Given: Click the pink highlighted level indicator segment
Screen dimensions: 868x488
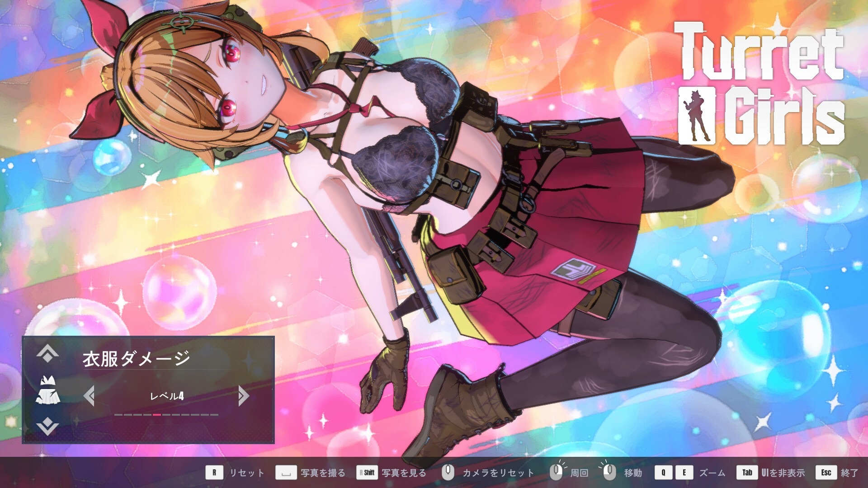Looking at the screenshot, I should pos(157,414).
